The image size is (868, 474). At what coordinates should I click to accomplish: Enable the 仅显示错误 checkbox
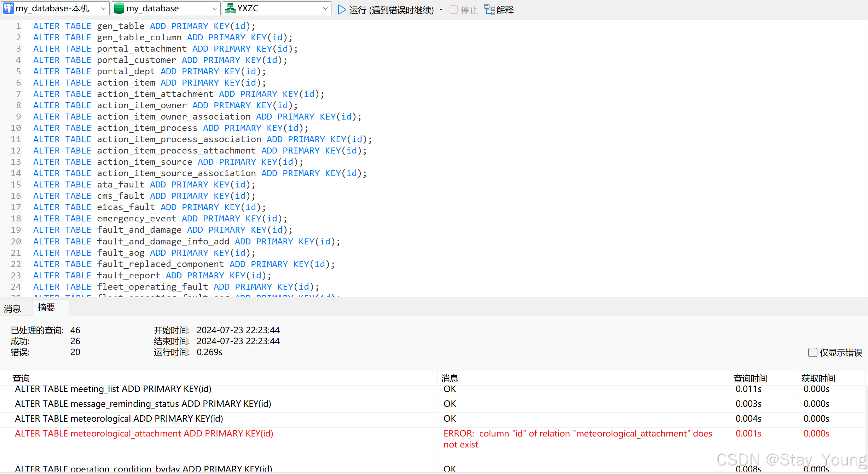812,352
